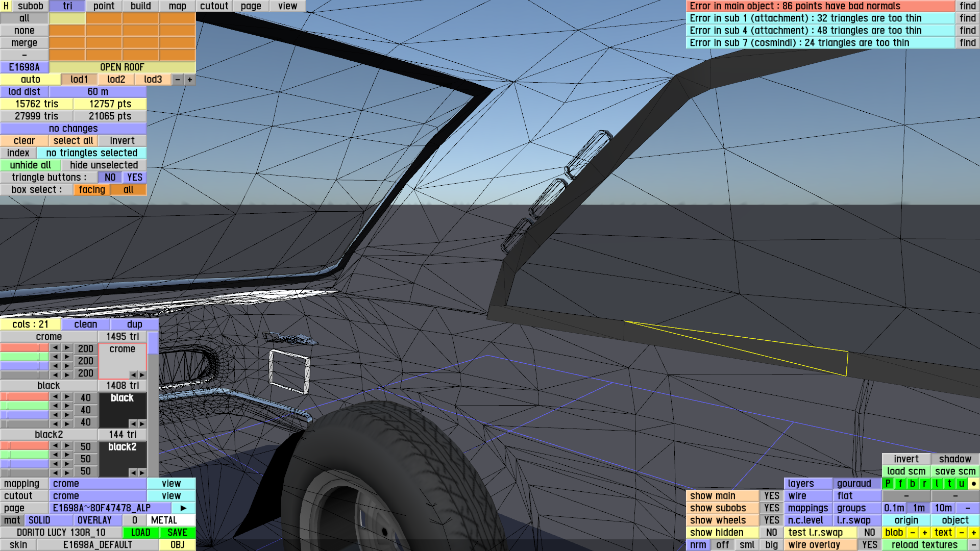This screenshot has width=980, height=551.
Task: Toggle show hidden NO button
Action: click(771, 533)
